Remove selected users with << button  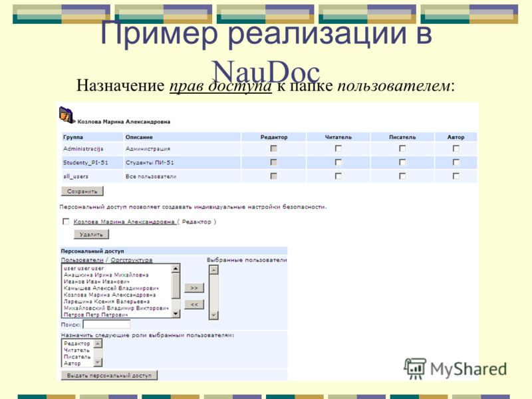pyautogui.click(x=194, y=305)
